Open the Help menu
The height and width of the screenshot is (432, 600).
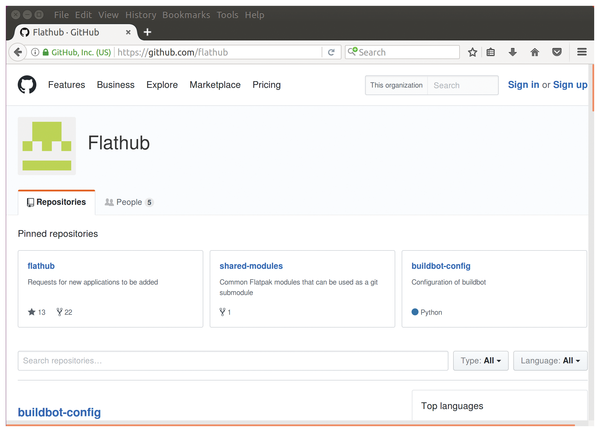pos(254,15)
